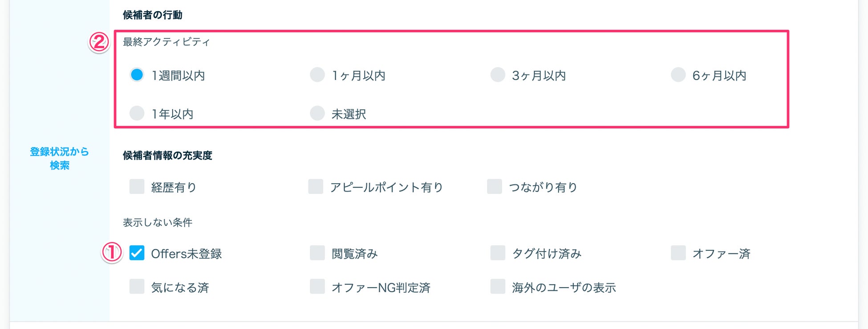Check the アピールポイント有り option

click(x=316, y=187)
